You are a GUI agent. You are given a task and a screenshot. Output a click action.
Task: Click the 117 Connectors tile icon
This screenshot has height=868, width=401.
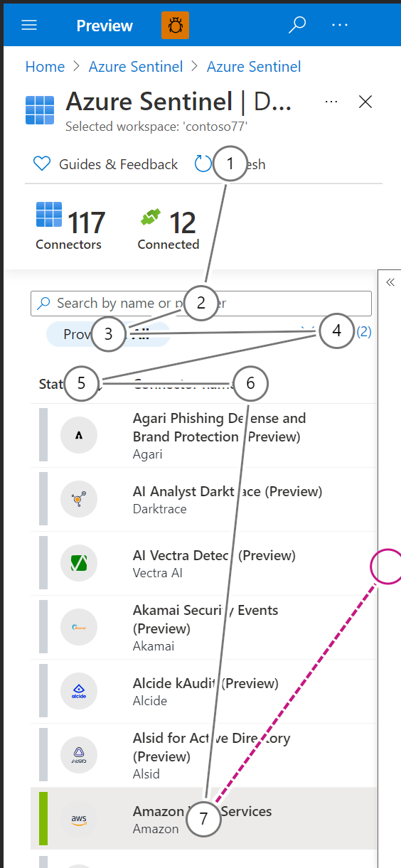click(x=49, y=215)
